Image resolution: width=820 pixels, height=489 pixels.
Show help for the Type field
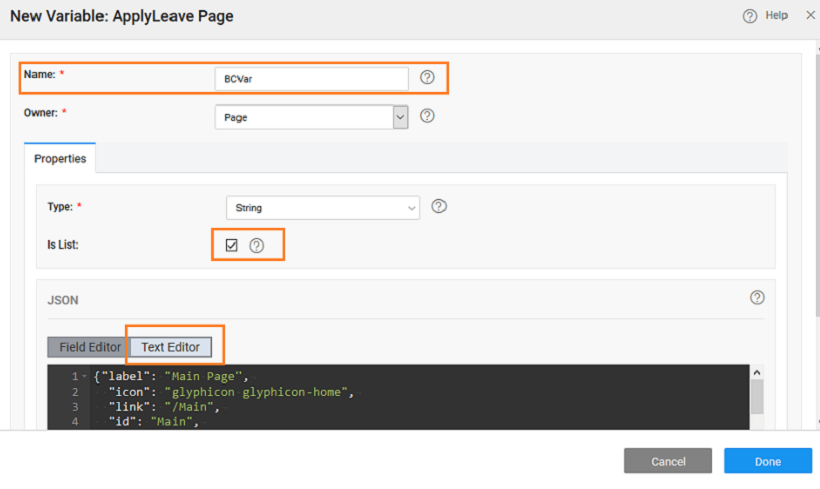click(x=438, y=207)
